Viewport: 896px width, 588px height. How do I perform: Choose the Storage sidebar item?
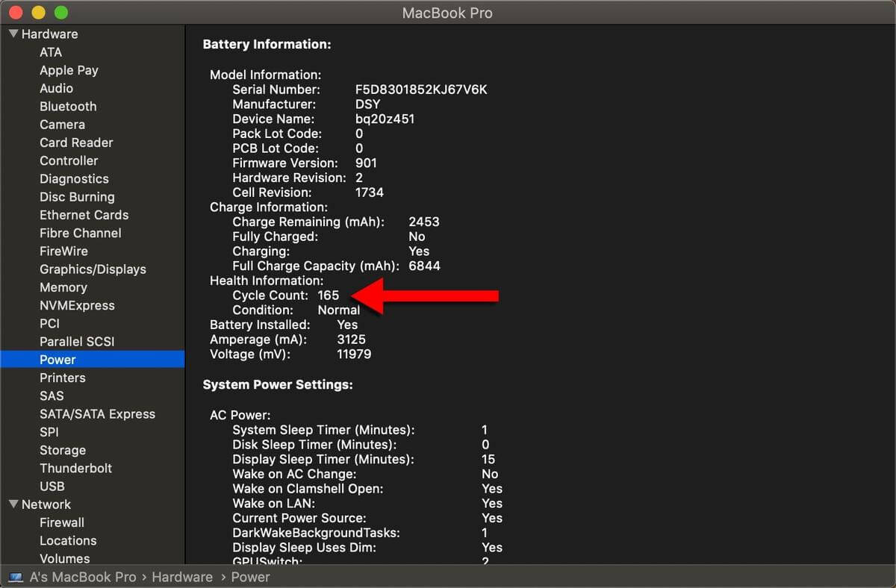[x=62, y=450]
